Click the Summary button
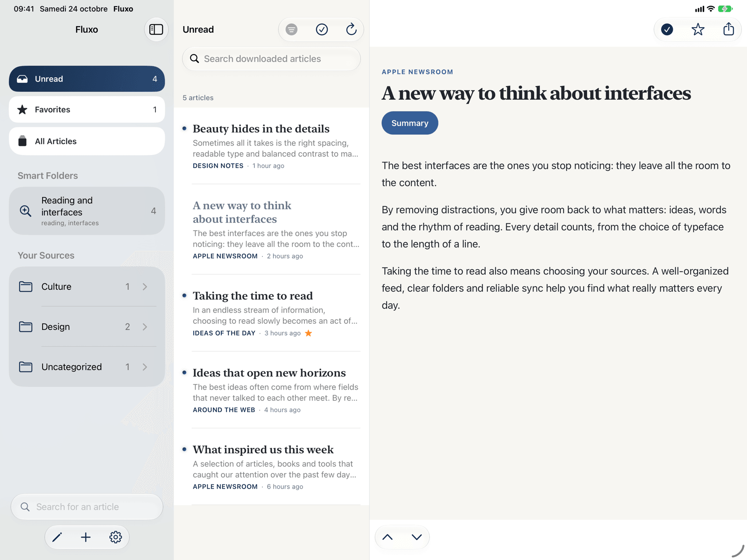This screenshot has width=747, height=560. pos(410,123)
